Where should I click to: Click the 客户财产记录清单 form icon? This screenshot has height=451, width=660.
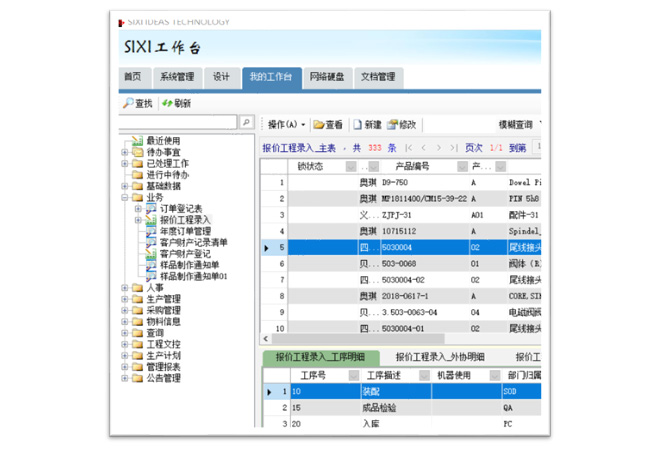click(x=151, y=243)
